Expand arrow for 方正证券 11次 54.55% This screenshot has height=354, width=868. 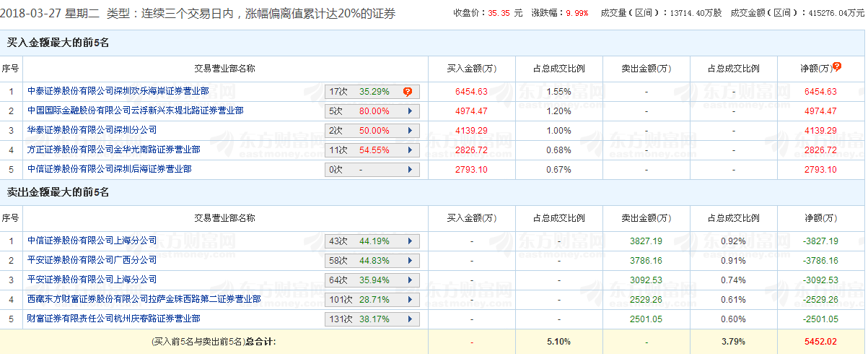(x=410, y=150)
